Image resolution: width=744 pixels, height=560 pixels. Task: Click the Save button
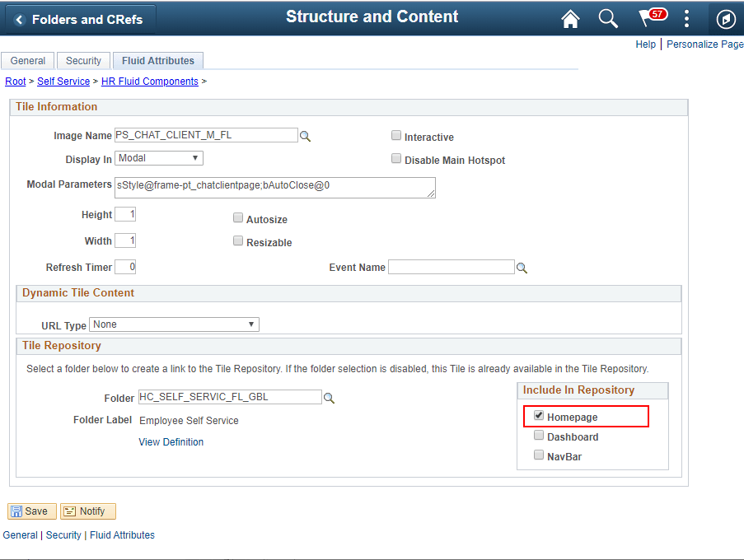click(32, 511)
